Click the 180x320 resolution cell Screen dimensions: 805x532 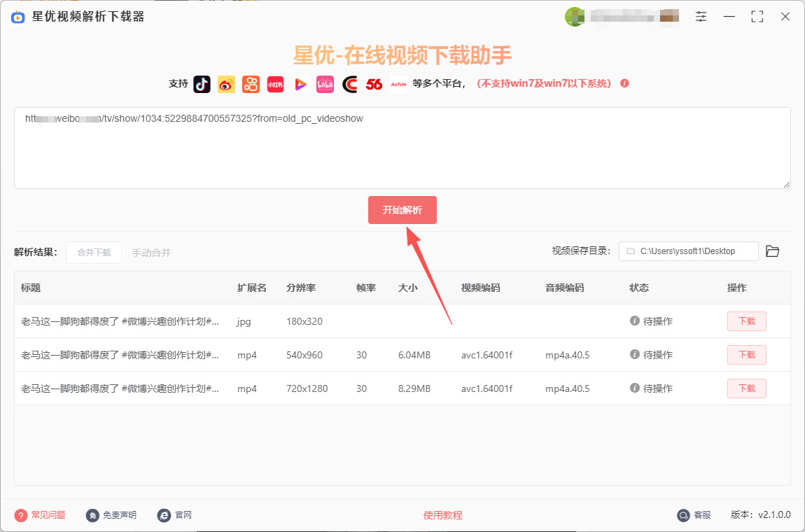pyautogui.click(x=304, y=321)
